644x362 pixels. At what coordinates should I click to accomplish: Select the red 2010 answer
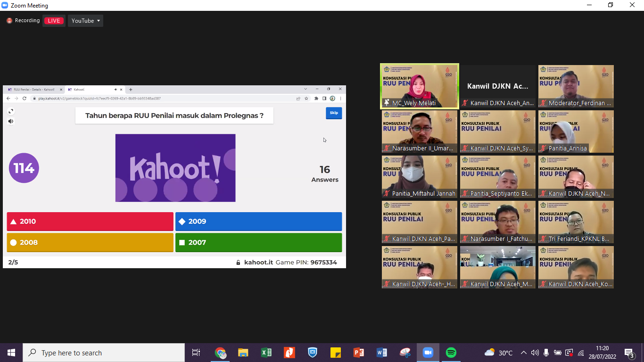[90, 222]
